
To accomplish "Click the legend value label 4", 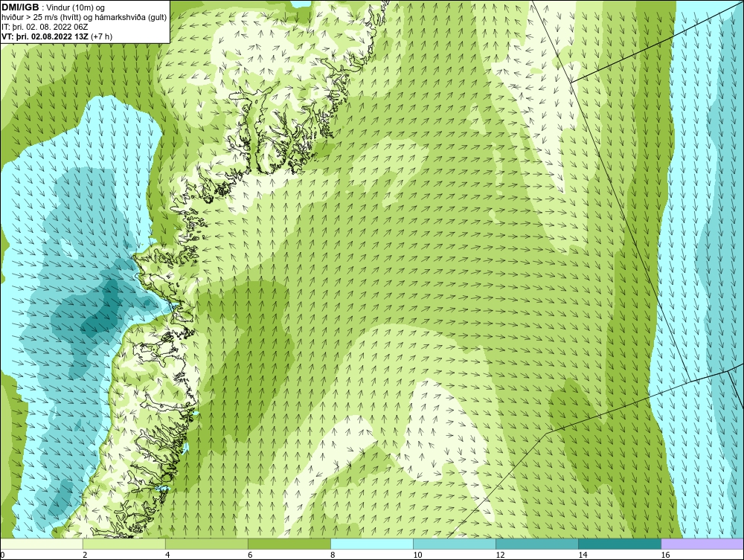I will [x=167, y=555].
